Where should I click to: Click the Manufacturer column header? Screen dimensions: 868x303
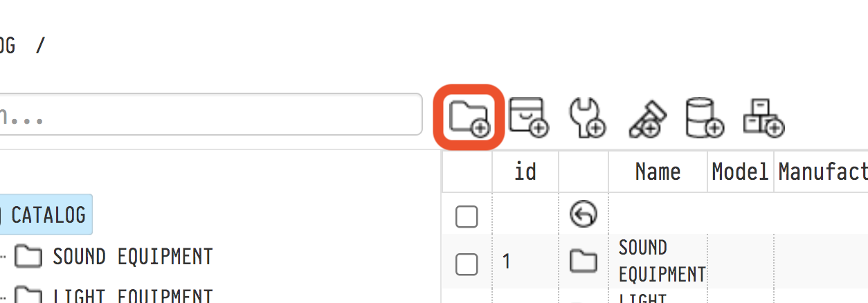(x=822, y=172)
